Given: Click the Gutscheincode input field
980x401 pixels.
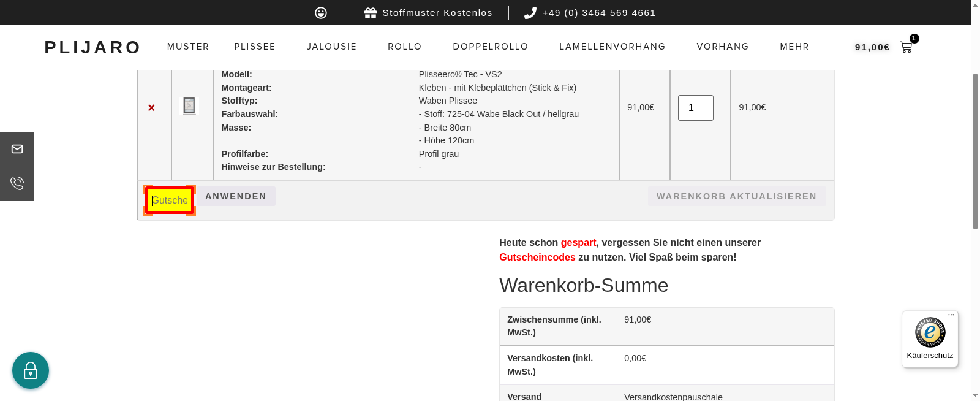Looking at the screenshot, I should click(x=170, y=200).
